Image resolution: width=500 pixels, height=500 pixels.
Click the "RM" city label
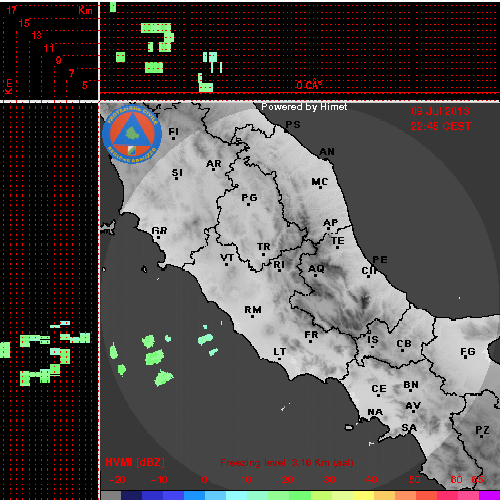point(253,310)
